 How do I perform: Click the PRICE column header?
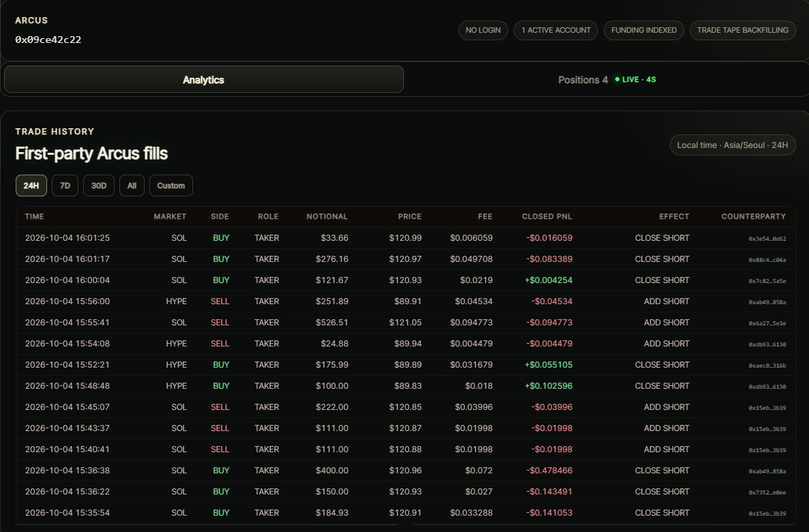tap(410, 217)
